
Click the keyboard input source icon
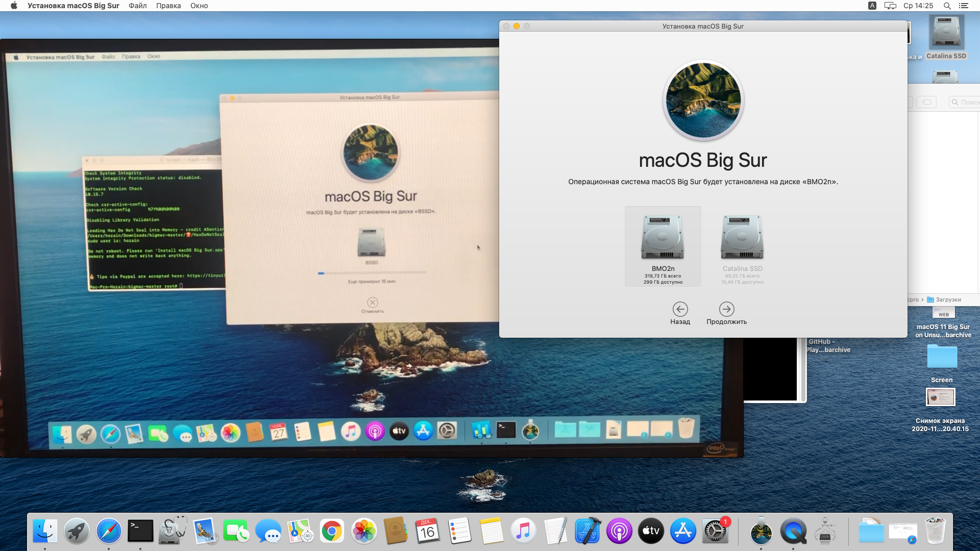pos(872,6)
